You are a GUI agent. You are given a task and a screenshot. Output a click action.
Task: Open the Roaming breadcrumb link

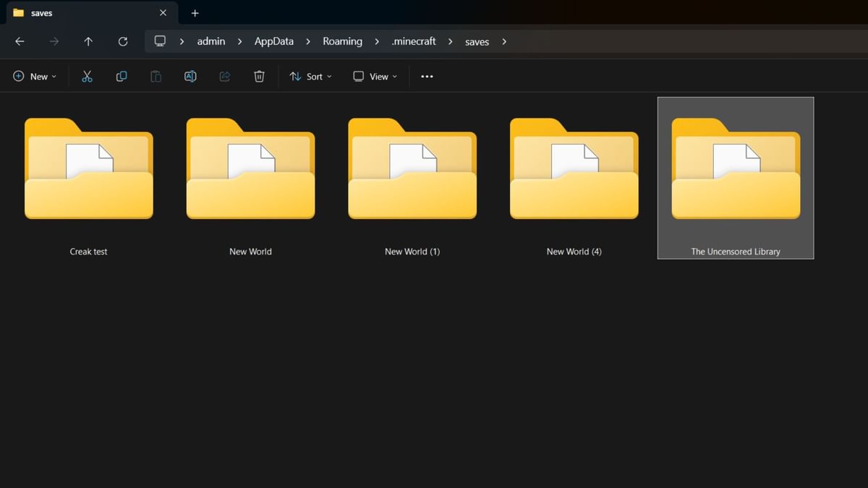pos(342,41)
